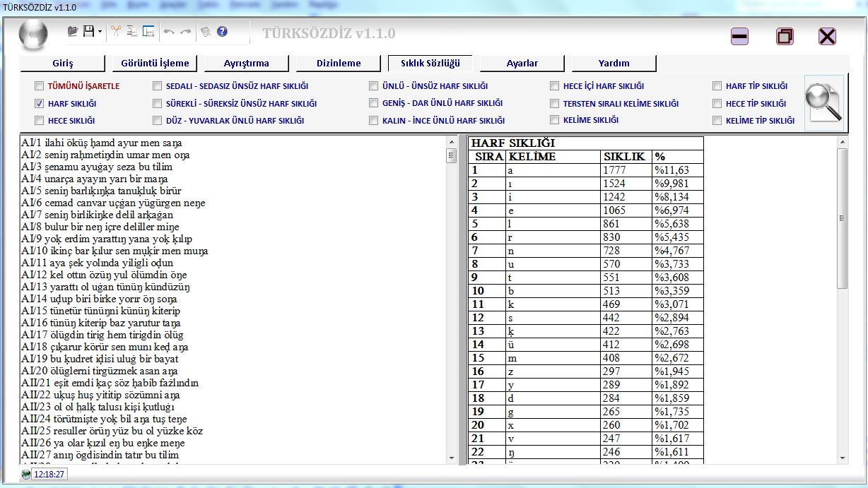
Task: Click the redo arrow icon
Action: [x=185, y=32]
